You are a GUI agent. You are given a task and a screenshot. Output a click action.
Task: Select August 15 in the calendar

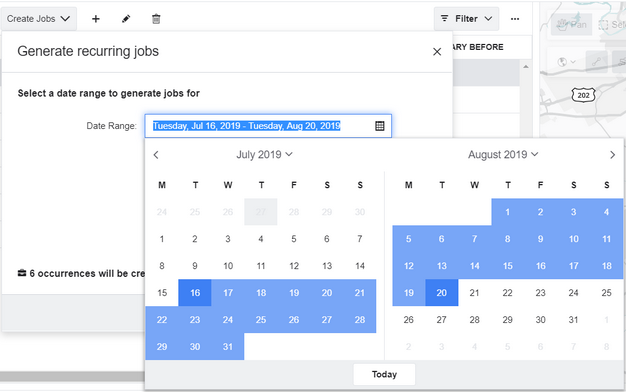pyautogui.click(x=507, y=266)
